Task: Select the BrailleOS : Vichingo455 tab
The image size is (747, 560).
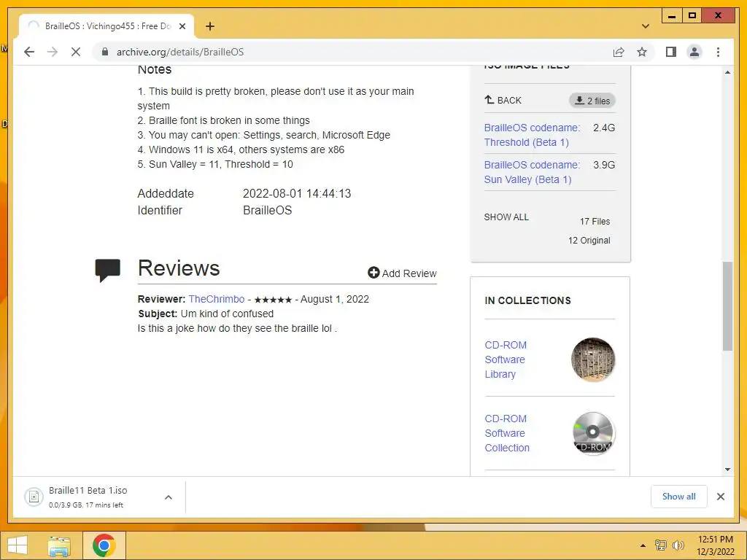Action: (x=107, y=26)
